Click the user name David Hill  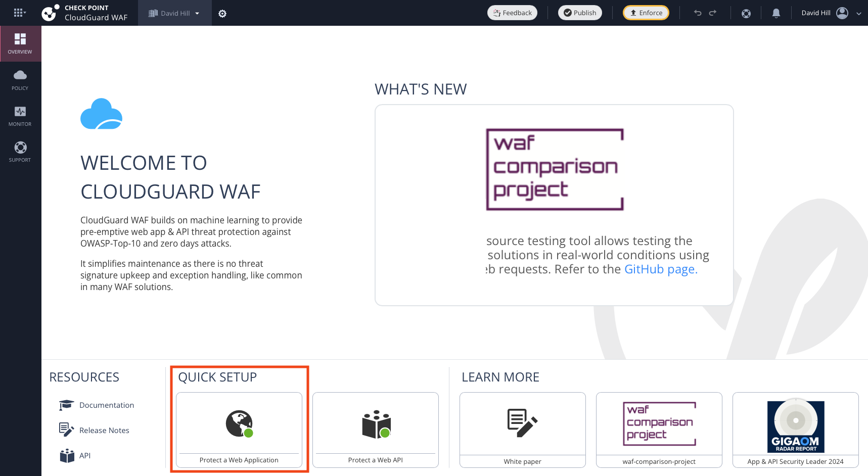tap(816, 13)
